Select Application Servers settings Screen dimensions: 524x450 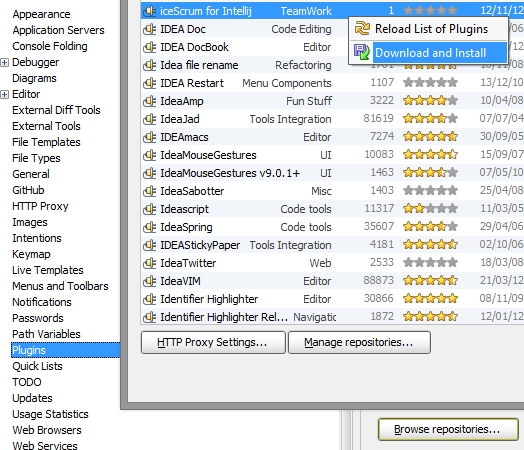[x=58, y=30]
